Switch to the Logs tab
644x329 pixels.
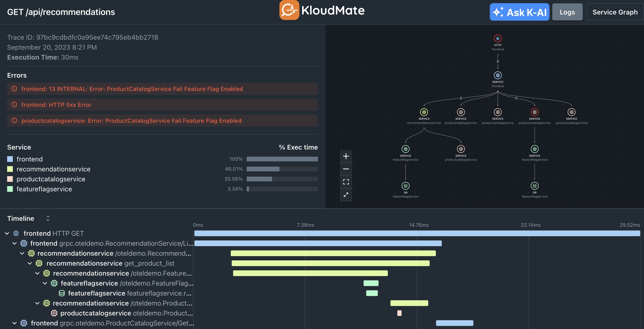click(567, 12)
